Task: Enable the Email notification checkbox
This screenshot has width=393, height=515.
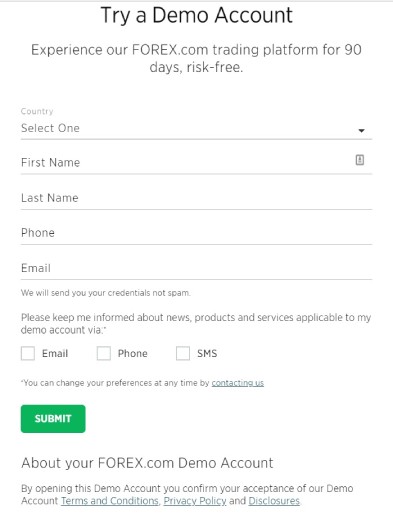Action: coord(28,353)
